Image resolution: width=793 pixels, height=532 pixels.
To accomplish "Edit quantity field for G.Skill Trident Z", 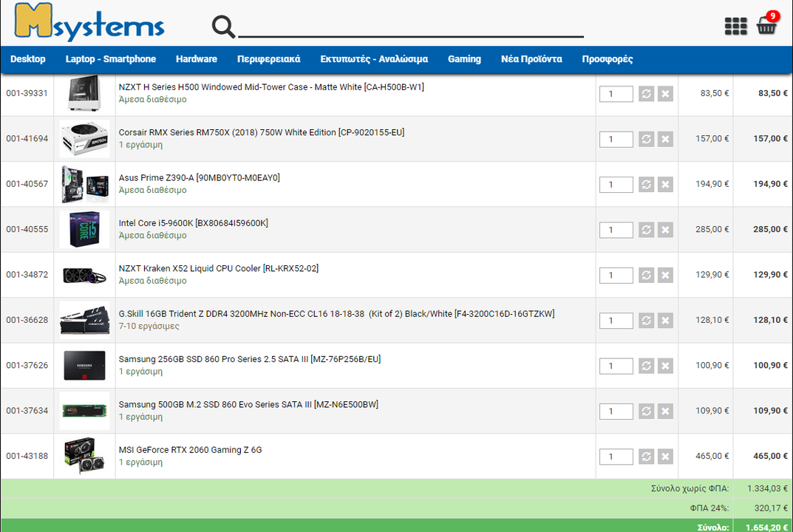I will [616, 321].
